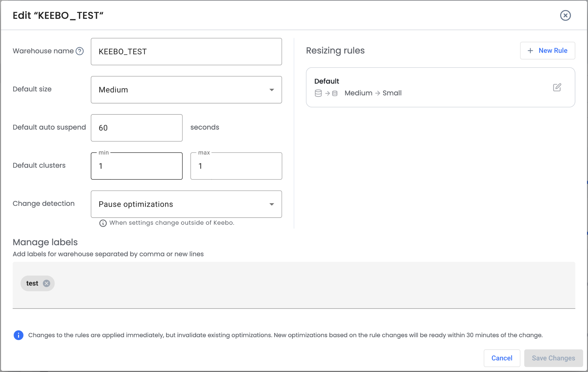The height and width of the screenshot is (372, 588).
Task: Edit the Default resizing rule
Action: click(557, 87)
